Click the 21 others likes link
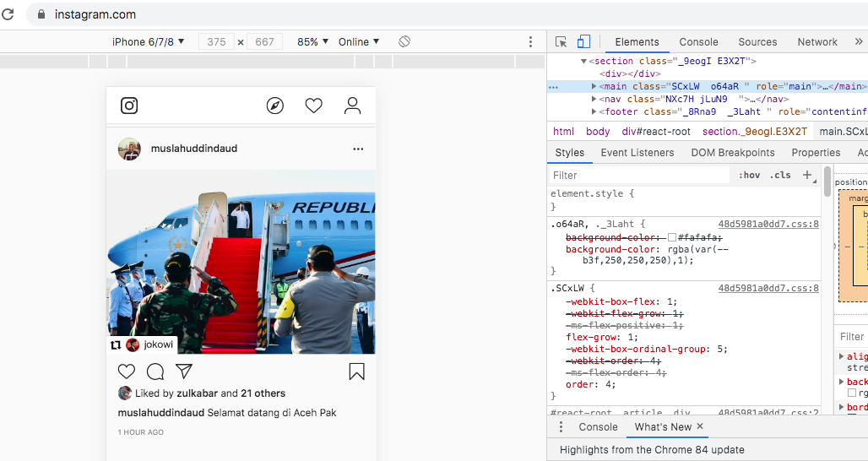 pyautogui.click(x=263, y=393)
